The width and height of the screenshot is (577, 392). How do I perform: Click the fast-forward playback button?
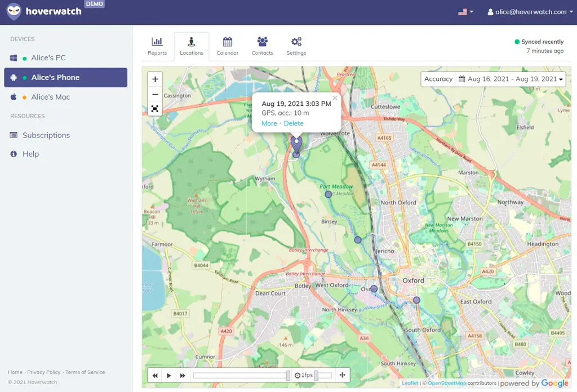tap(183, 376)
